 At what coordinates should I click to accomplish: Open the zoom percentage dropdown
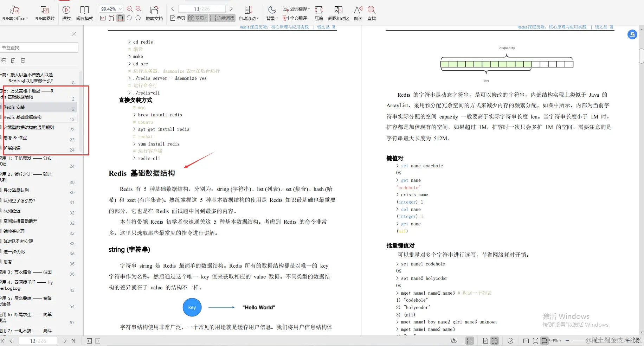pyautogui.click(x=120, y=8)
